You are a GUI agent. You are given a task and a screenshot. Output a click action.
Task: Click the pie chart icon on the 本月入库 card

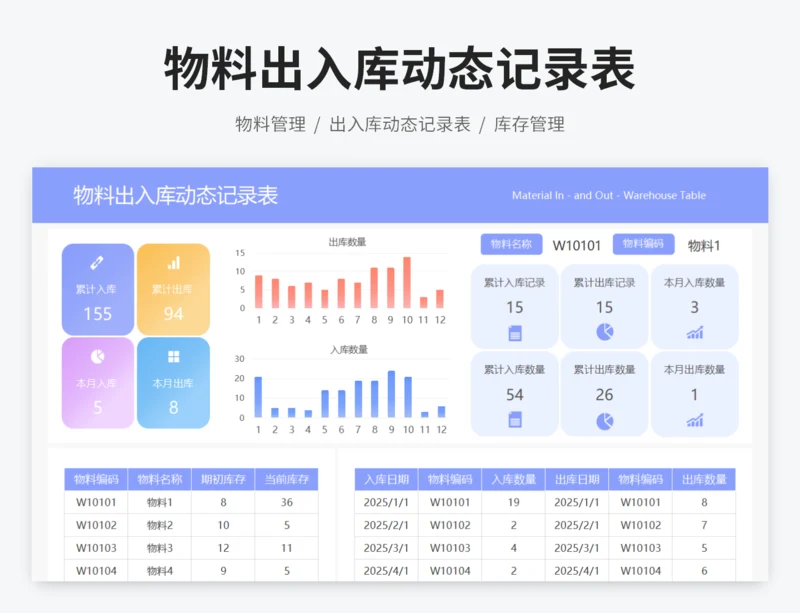tap(96, 358)
